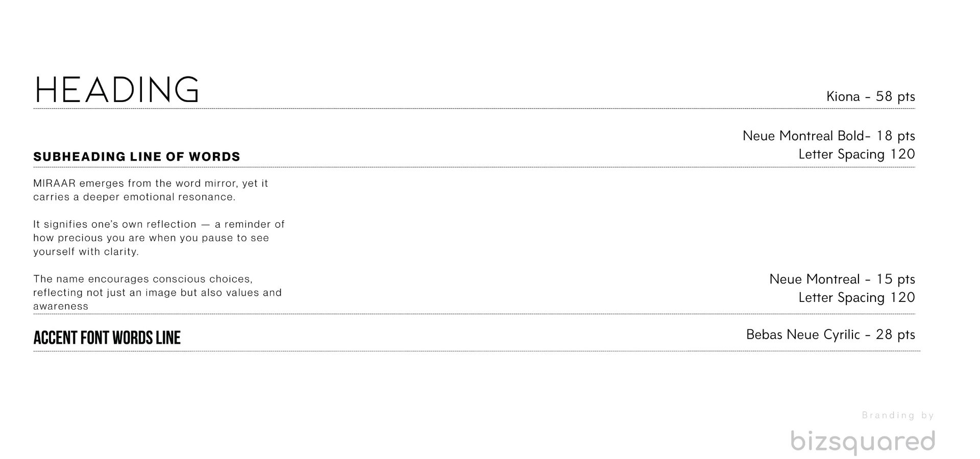Image resolution: width=980 pixels, height=459 pixels.
Task: Click the large HEADING title text
Action: 117,89
